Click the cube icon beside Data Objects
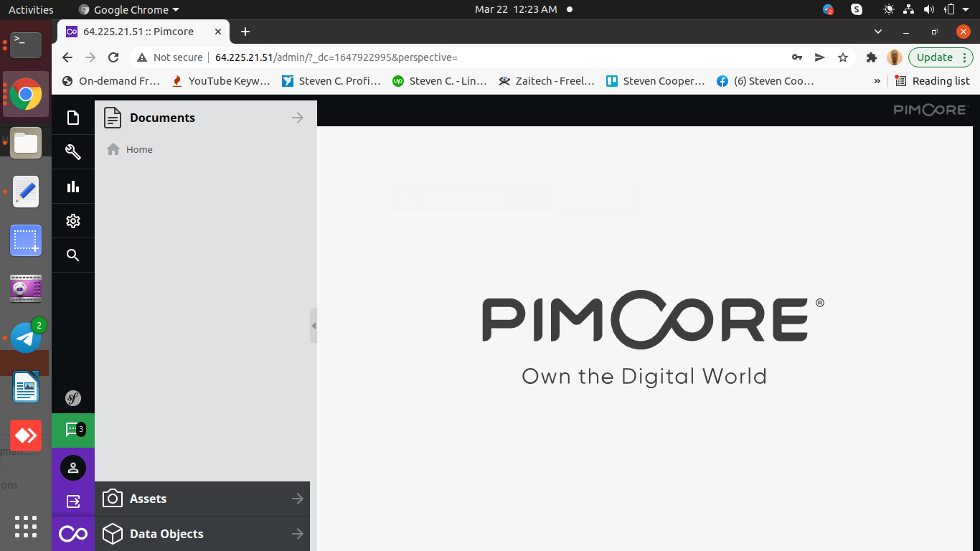The height and width of the screenshot is (551, 980). point(113,534)
